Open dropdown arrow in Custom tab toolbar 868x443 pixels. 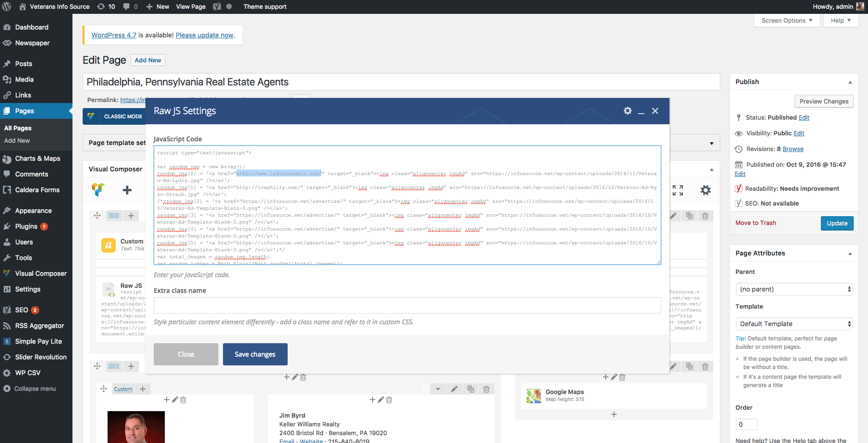click(x=438, y=389)
